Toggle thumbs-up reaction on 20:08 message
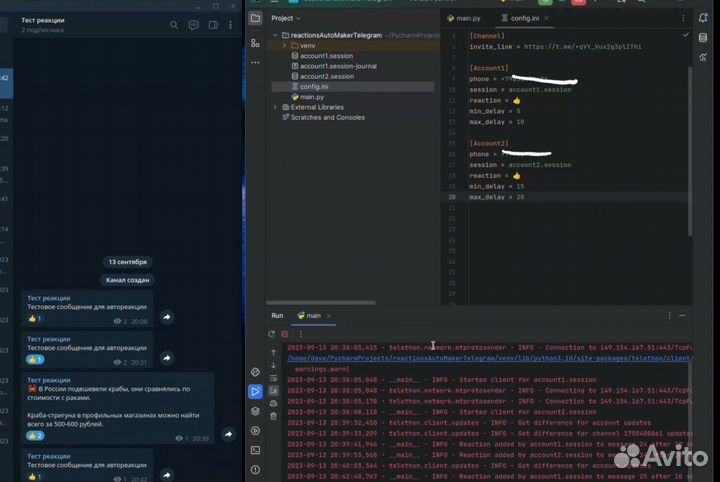This screenshot has width=720, height=482. pyautogui.click(x=35, y=319)
